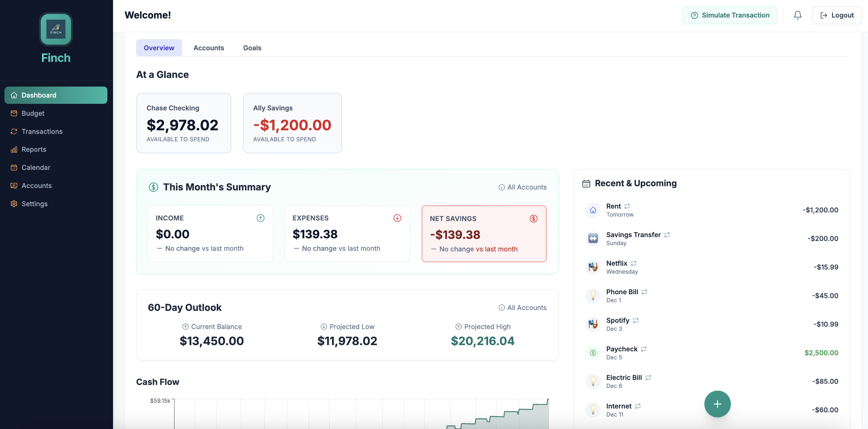
Task: Open Calendar from the sidebar
Action: [x=36, y=167]
